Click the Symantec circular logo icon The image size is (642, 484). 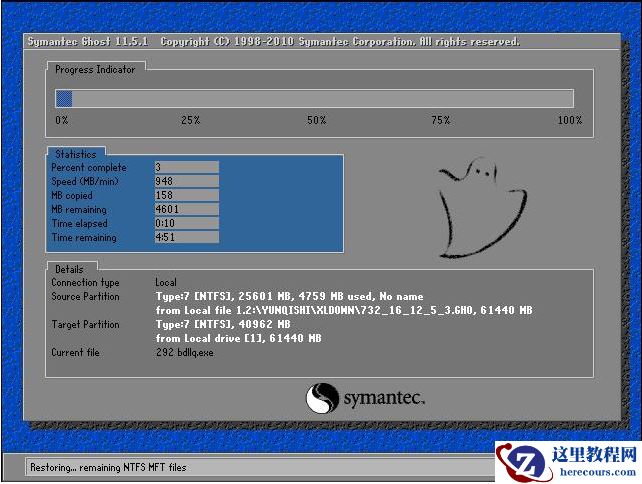click(322, 398)
